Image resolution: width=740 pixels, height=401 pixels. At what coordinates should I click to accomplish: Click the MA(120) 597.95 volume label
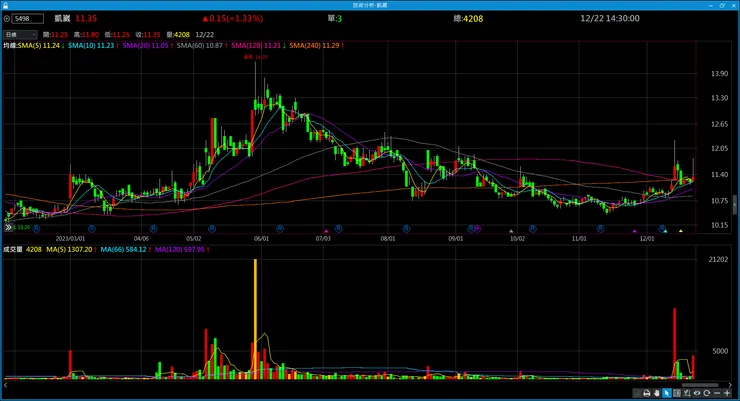180,250
